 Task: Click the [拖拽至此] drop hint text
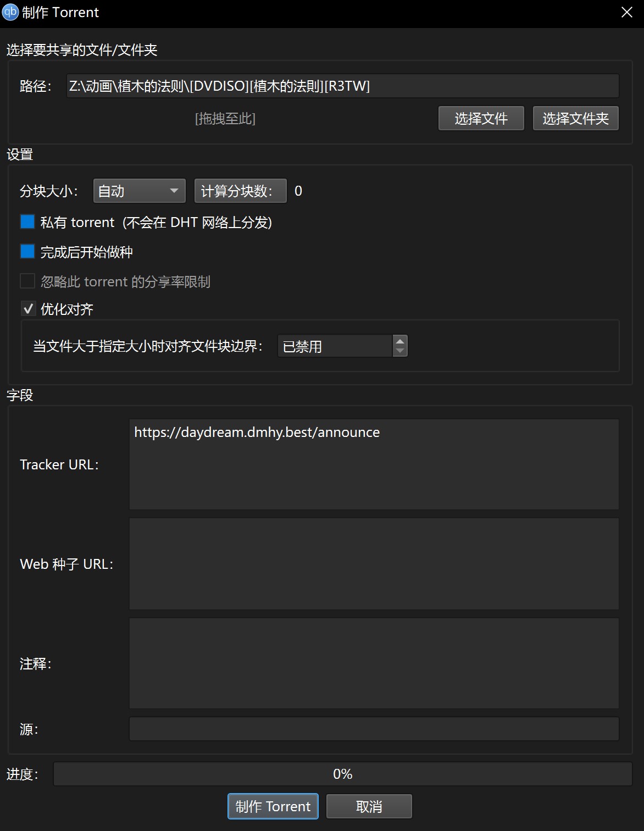click(225, 119)
